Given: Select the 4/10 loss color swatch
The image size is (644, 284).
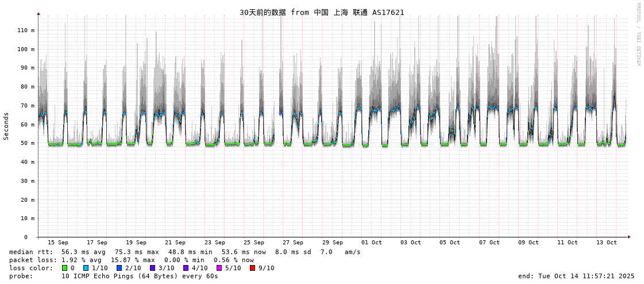Looking at the screenshot, I should point(186,268).
